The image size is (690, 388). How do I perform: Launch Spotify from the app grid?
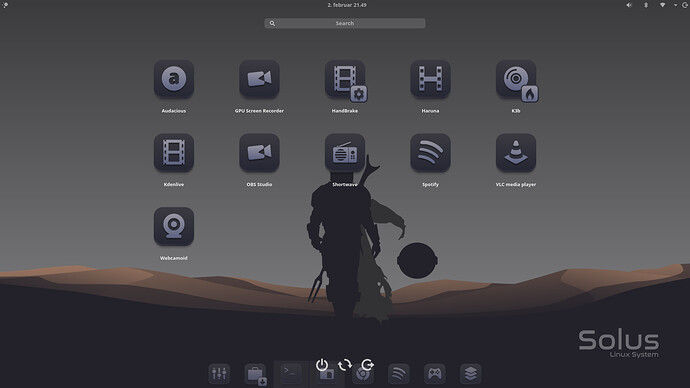click(x=430, y=153)
